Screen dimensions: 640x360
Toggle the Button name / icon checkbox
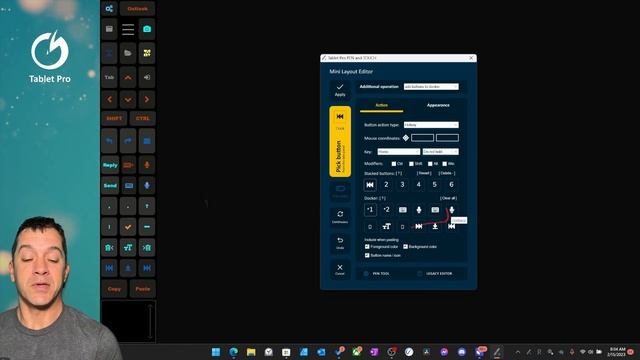coord(367,256)
